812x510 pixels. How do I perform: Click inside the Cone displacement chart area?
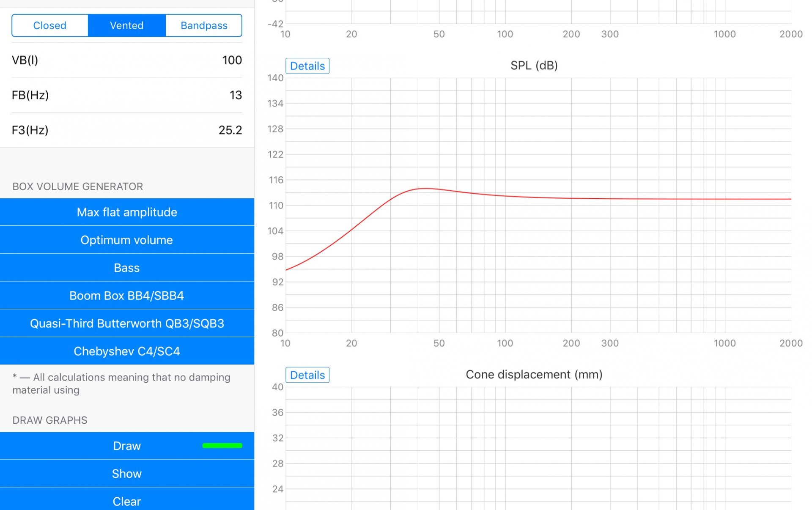click(537, 448)
